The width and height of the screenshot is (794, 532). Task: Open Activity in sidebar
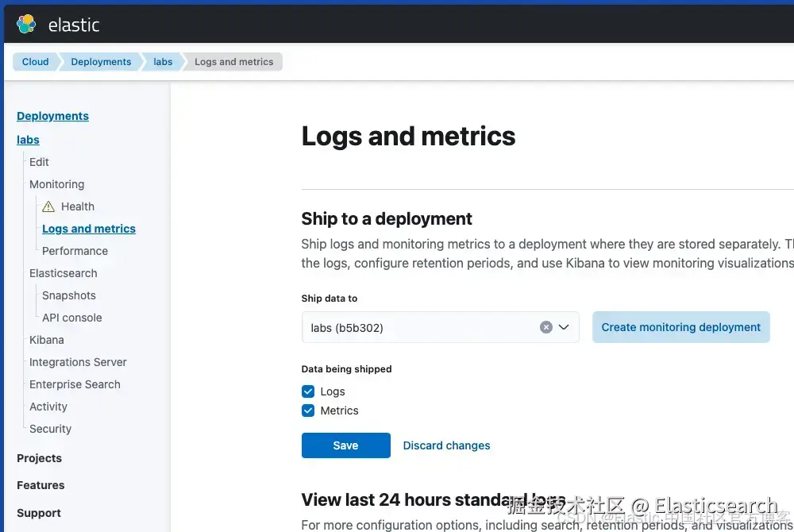pos(48,407)
